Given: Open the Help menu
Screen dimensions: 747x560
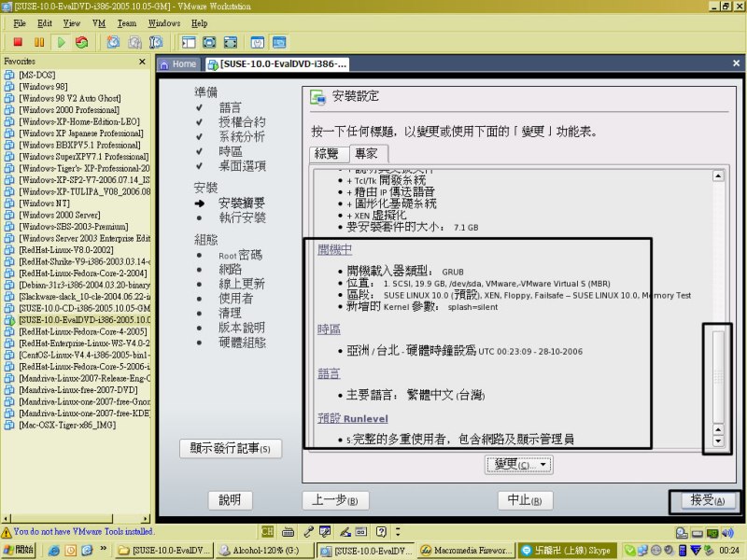Looking at the screenshot, I should point(199,23).
